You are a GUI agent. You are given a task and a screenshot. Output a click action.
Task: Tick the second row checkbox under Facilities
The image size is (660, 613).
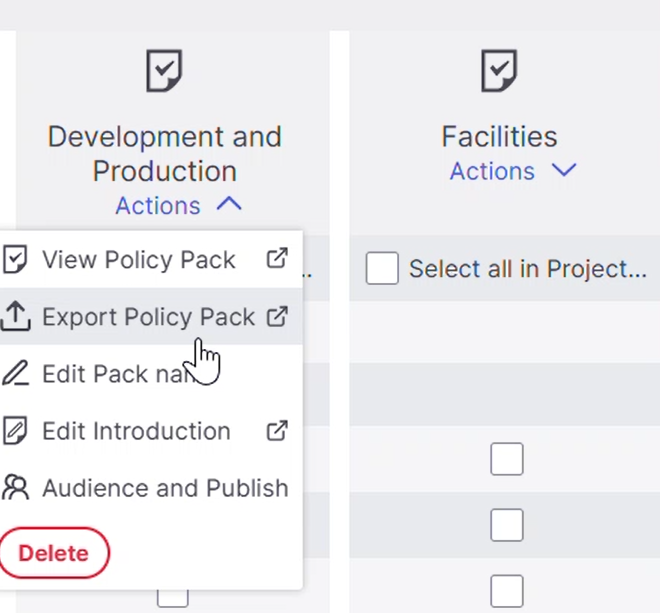coord(507,525)
